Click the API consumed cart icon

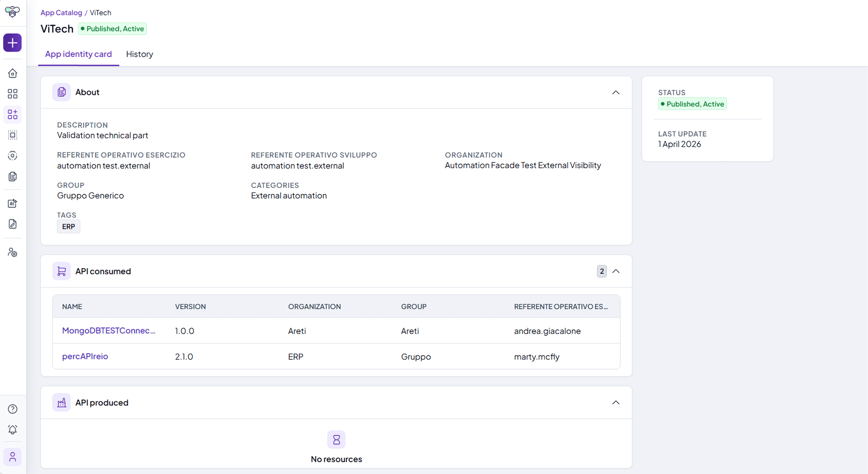(61, 271)
